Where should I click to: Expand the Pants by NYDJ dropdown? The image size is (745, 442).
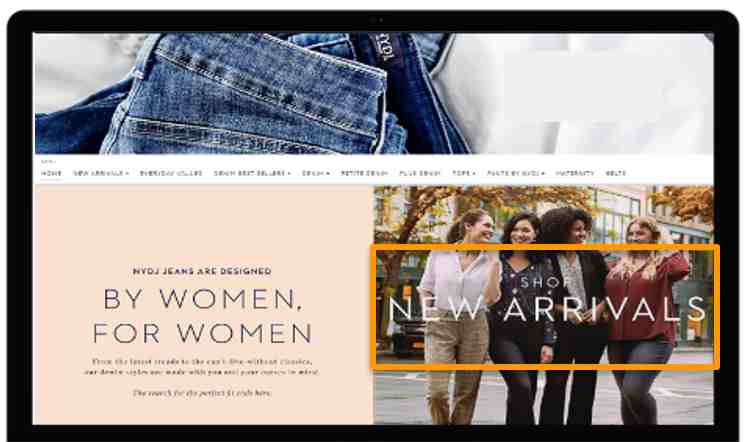(516, 173)
